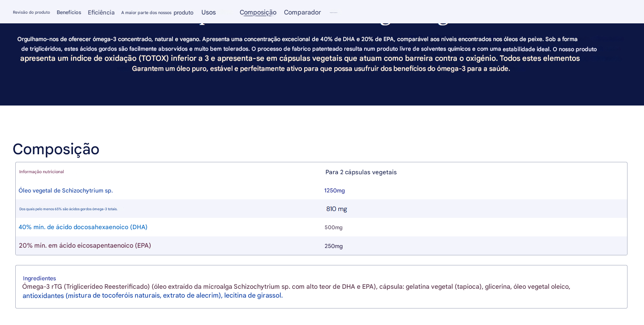Click the 65% ácidos gordos ómega-3 note
Image resolution: width=644 pixels, height=325 pixels.
point(68,209)
